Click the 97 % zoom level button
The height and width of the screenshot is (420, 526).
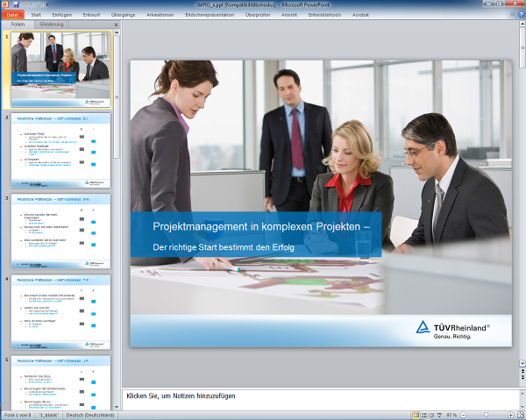click(451, 414)
